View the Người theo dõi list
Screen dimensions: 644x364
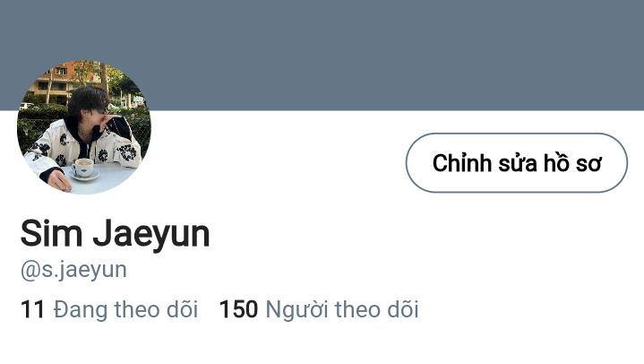tap(342, 309)
